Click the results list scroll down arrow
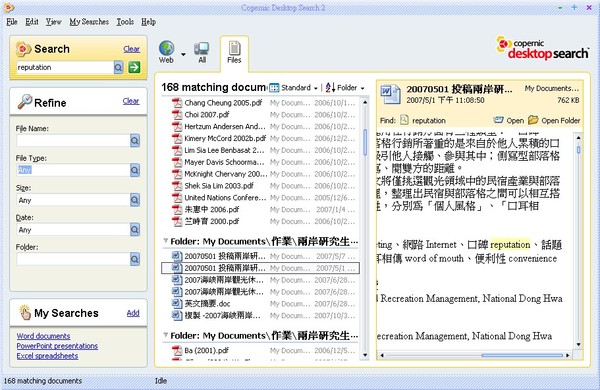Image resolution: width=600 pixels, height=390 pixels. pos(365,355)
